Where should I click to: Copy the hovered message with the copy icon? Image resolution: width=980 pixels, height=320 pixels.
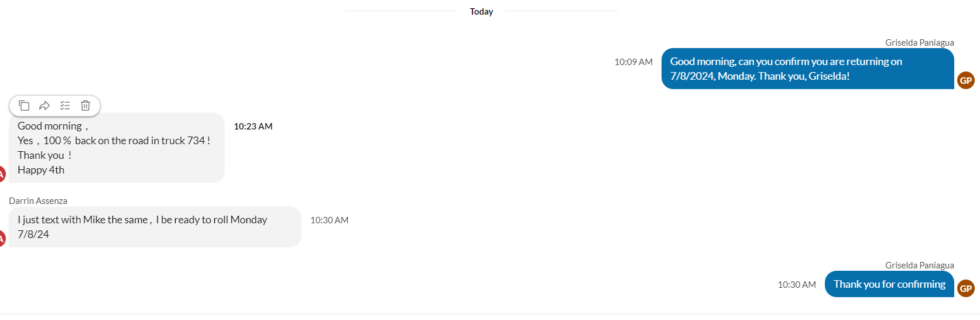(24, 105)
